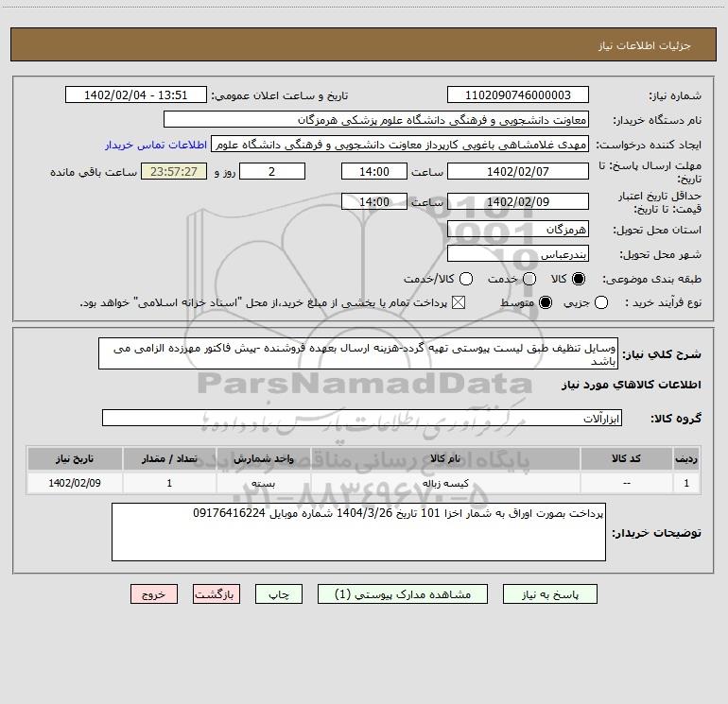The image size is (728, 704).
Task: Click the کیسه زباله item cell
Action: tap(445, 483)
